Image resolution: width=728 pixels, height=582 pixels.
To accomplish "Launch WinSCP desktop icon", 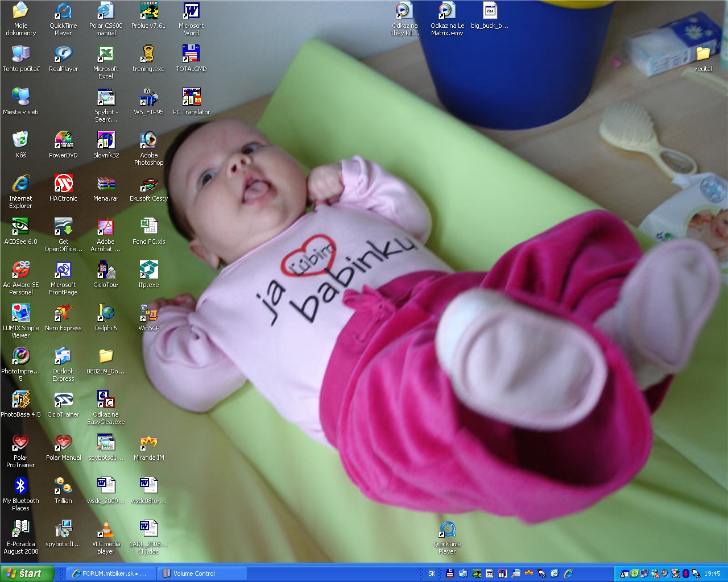I will point(148,313).
